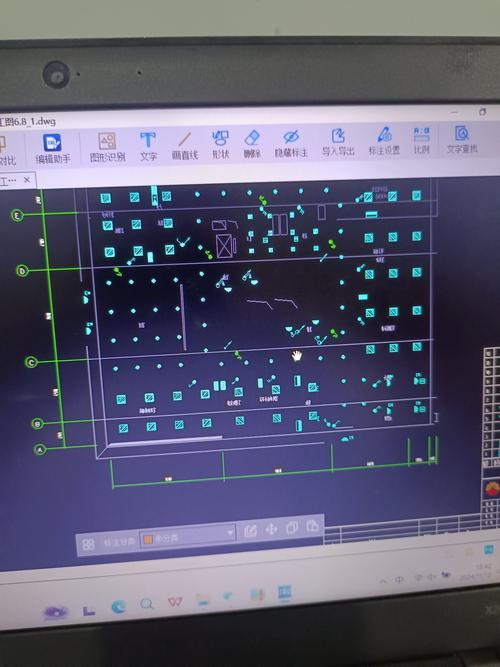The height and width of the screenshot is (667, 500).
Task: Choose the 画直线 draw line tool
Action: click(x=185, y=145)
